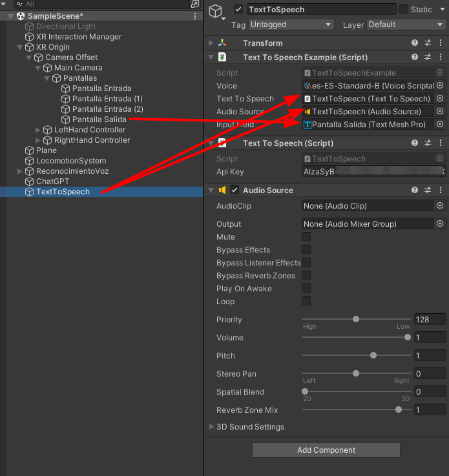449x476 pixels.
Task: Click the Volume slider handle
Action: click(x=407, y=337)
